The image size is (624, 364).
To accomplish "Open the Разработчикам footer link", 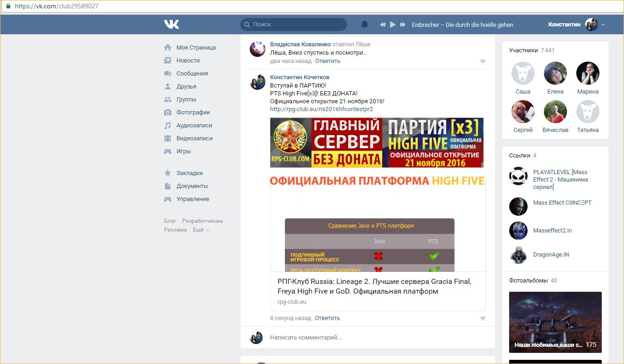I will [x=202, y=221].
